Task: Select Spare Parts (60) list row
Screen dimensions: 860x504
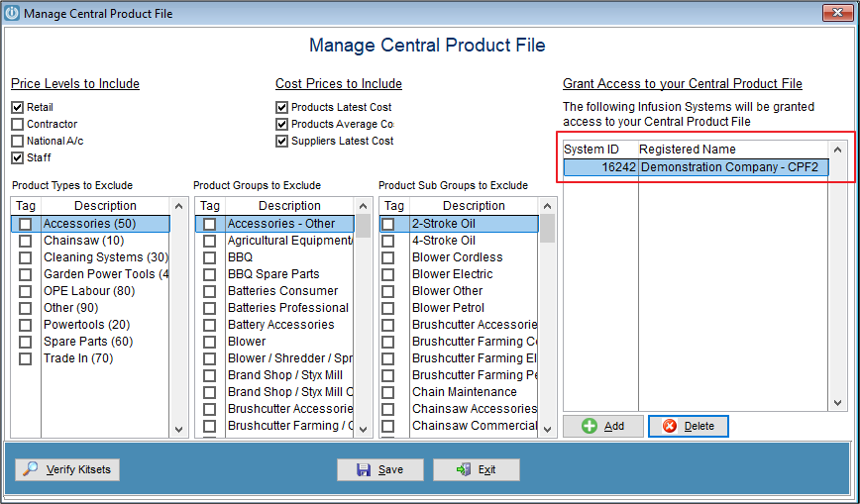Action: pyautogui.click(x=91, y=342)
